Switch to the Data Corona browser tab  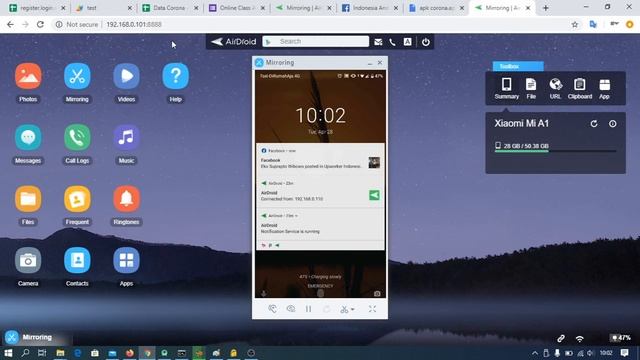pyautogui.click(x=169, y=8)
